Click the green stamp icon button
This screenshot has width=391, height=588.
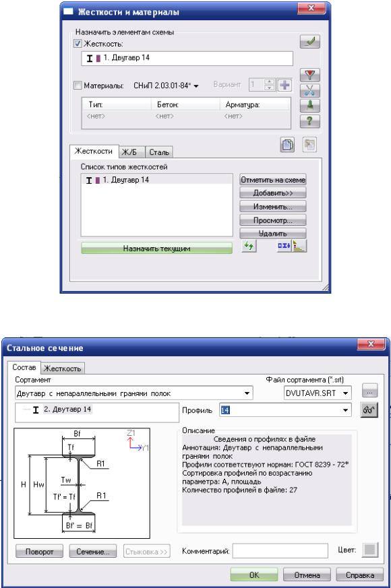coord(309,106)
